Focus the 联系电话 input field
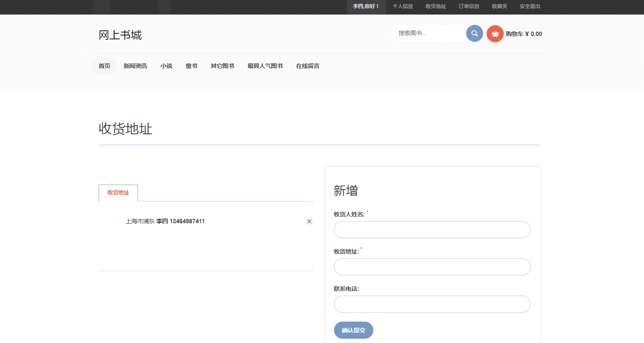Screen dimensions: 644x343 [432, 304]
